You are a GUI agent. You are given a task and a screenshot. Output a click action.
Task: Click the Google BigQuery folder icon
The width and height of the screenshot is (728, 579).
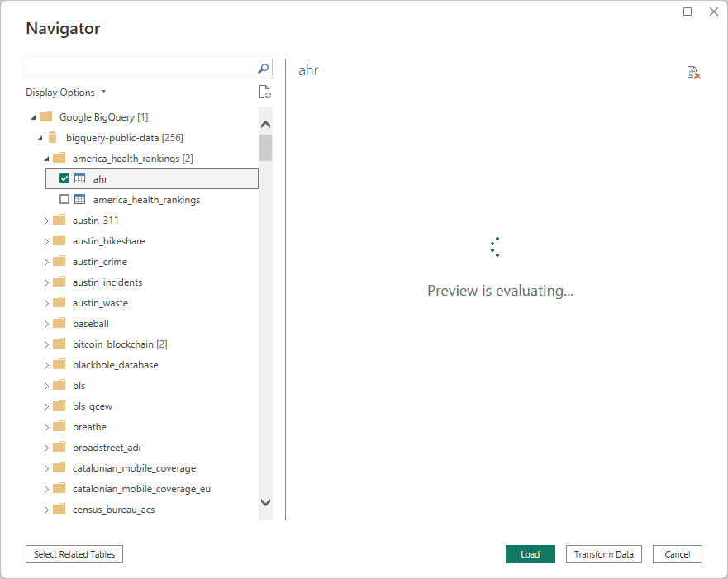[x=46, y=117]
